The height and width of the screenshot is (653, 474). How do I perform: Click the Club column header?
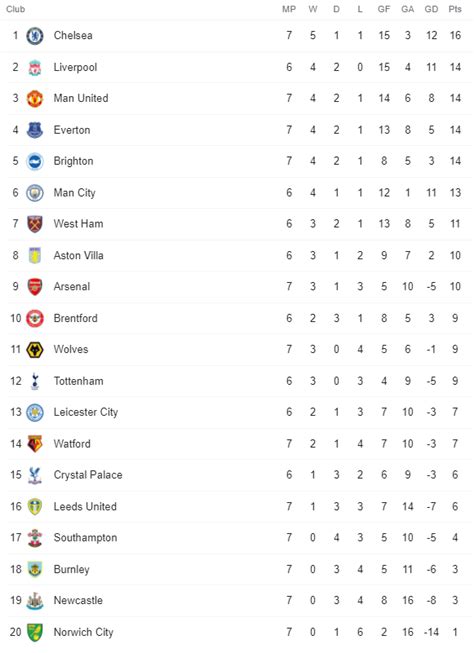(x=15, y=9)
